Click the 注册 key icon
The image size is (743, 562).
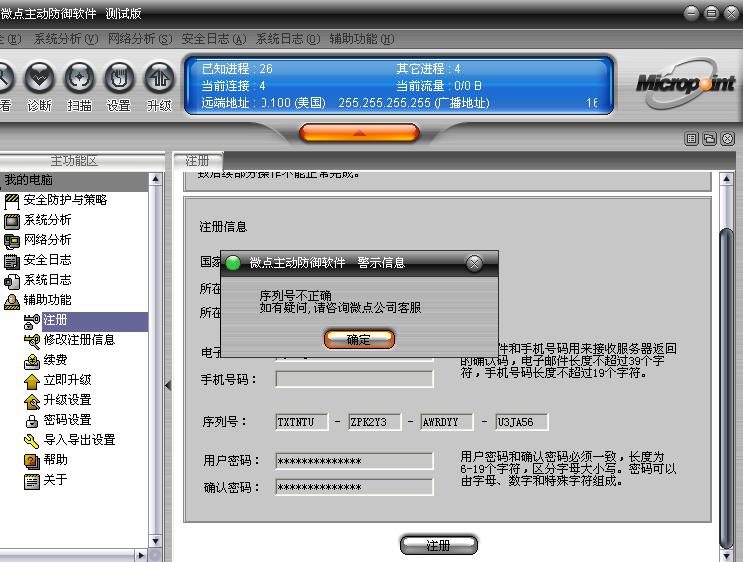(x=32, y=321)
